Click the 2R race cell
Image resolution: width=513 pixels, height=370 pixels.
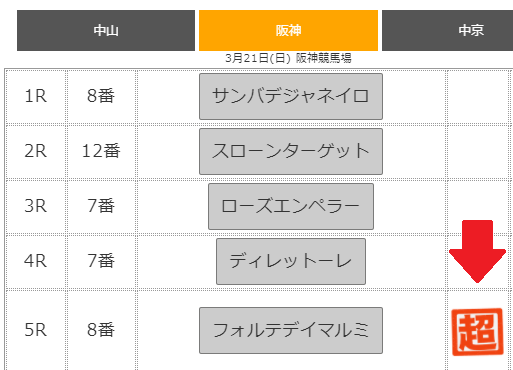pyautogui.click(x=35, y=151)
